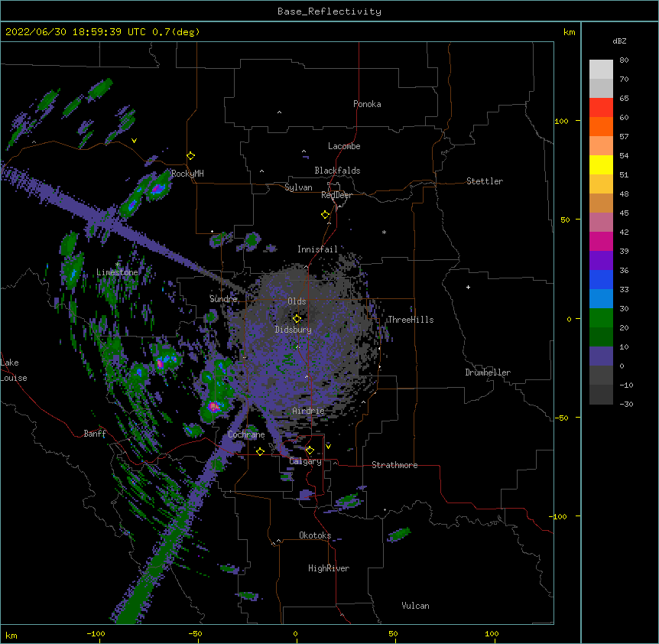Click the km unit label at top right

pyautogui.click(x=569, y=32)
